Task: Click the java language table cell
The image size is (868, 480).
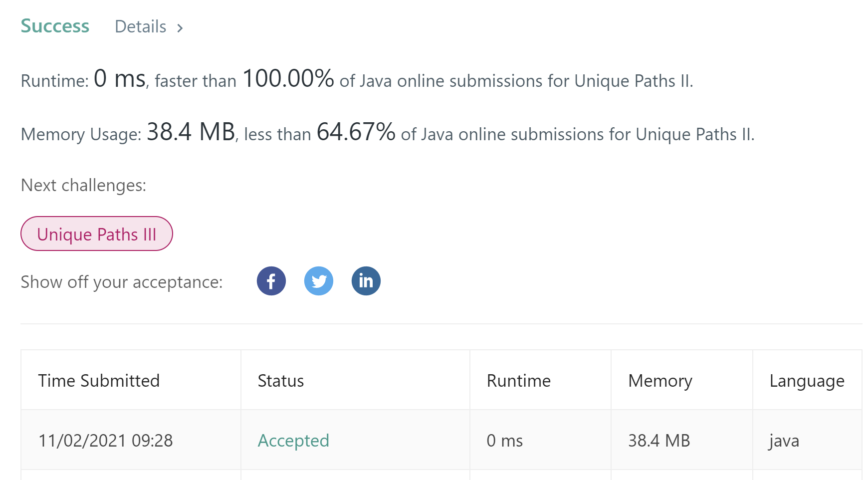Action: pos(784,441)
